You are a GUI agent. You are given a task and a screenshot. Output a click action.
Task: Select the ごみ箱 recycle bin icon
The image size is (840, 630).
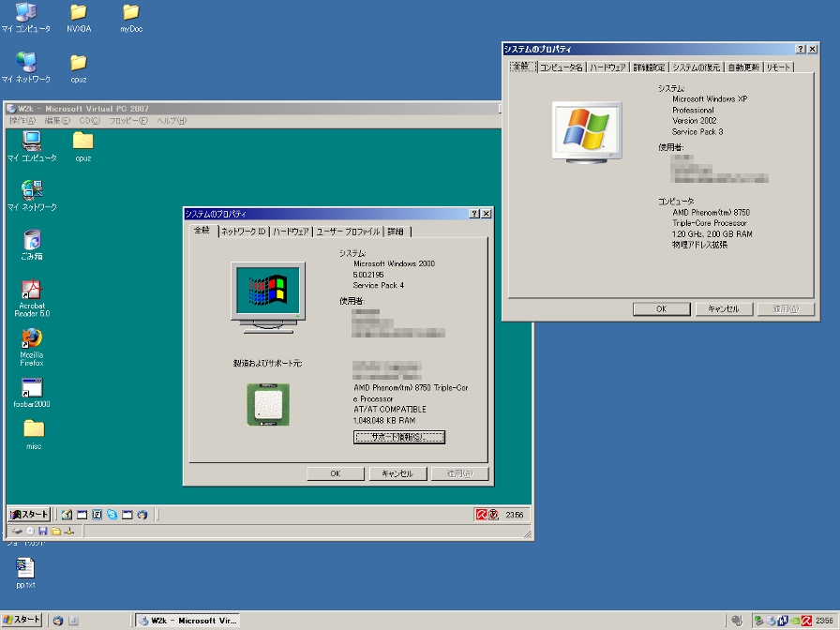32,245
